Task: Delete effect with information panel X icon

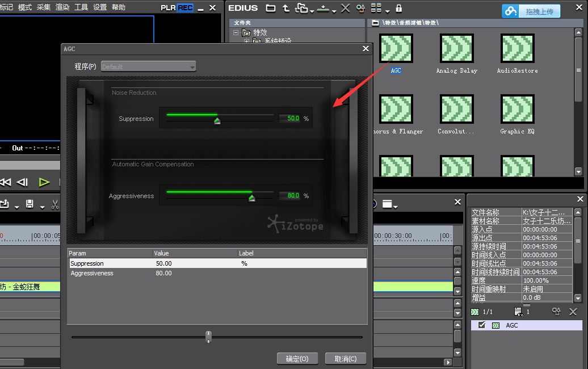Action: tap(573, 312)
